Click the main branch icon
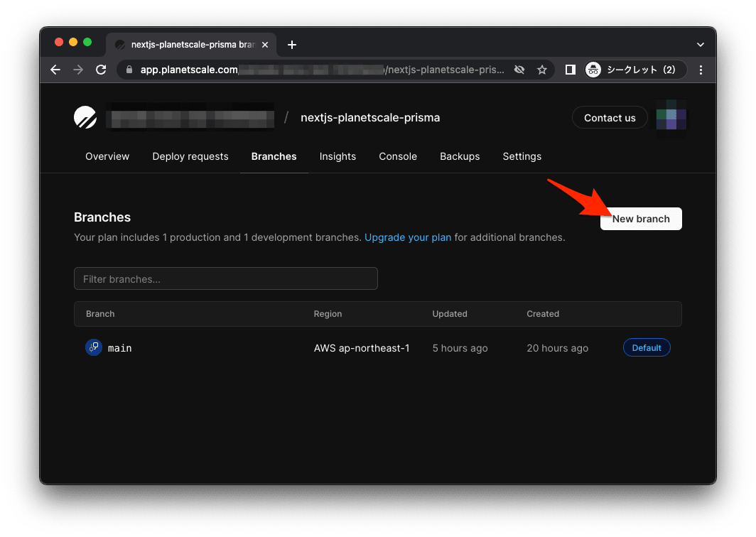 [94, 347]
